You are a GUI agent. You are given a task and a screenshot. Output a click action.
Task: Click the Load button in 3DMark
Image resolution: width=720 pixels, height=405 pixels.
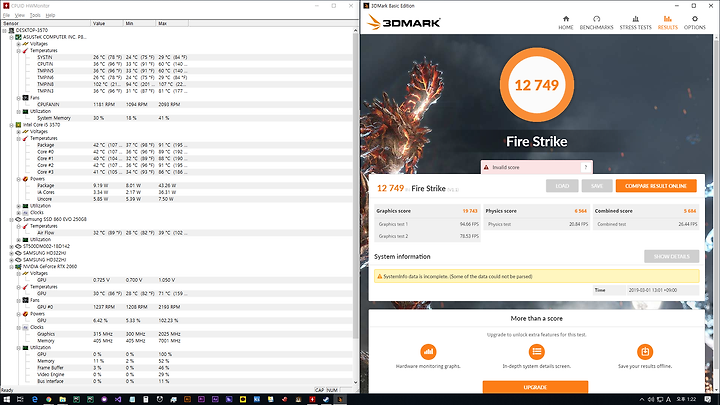tap(562, 186)
